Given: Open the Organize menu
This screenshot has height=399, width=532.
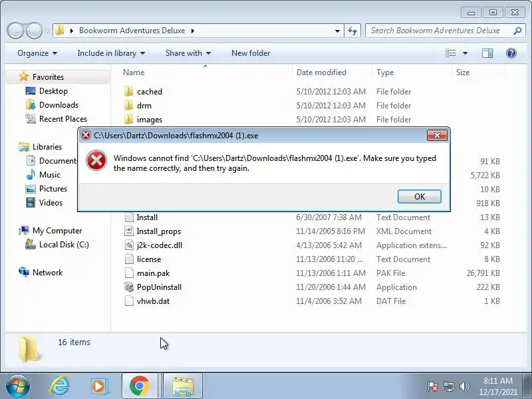Looking at the screenshot, I should [x=37, y=53].
